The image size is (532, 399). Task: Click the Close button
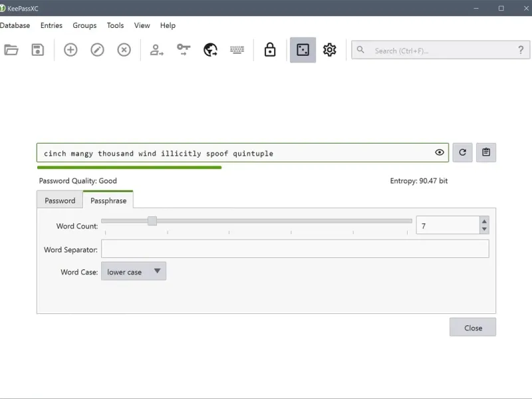tap(473, 327)
